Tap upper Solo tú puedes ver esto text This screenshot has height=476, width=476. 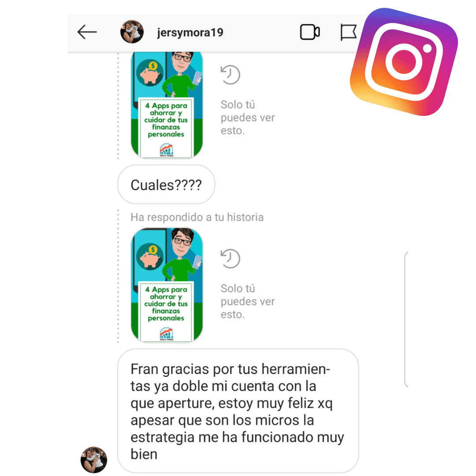[247, 118]
